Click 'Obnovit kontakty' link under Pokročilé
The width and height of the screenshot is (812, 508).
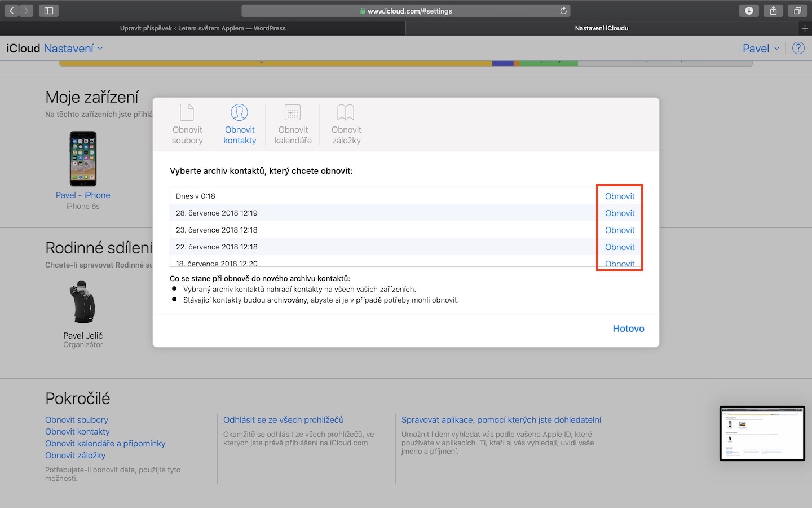(x=77, y=432)
